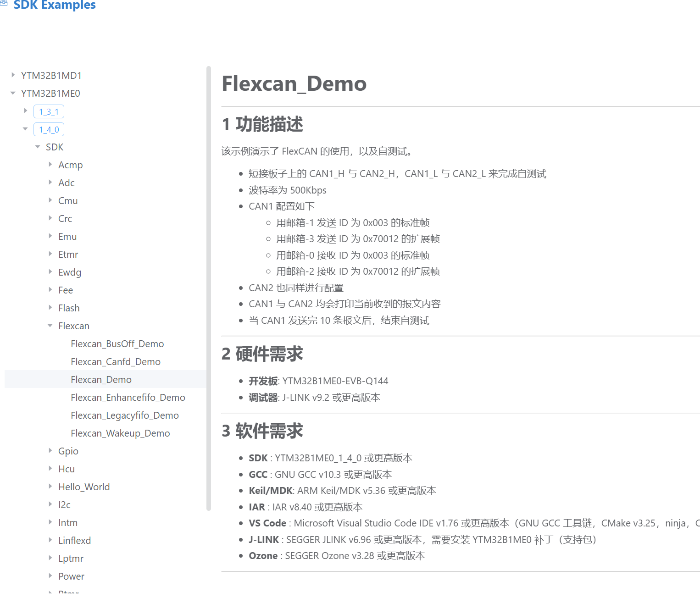Expand the Linflexd folder arrow
This screenshot has height=609, width=700.
[50, 540]
